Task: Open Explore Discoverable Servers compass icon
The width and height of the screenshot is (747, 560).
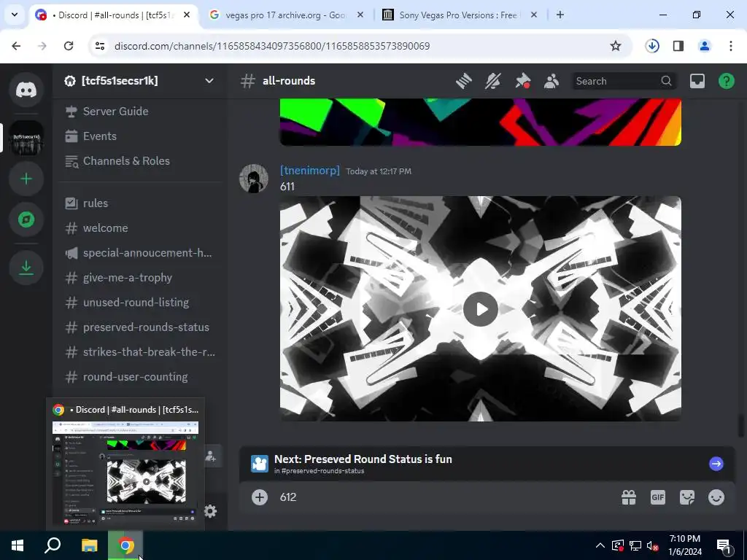Action: coord(26,219)
